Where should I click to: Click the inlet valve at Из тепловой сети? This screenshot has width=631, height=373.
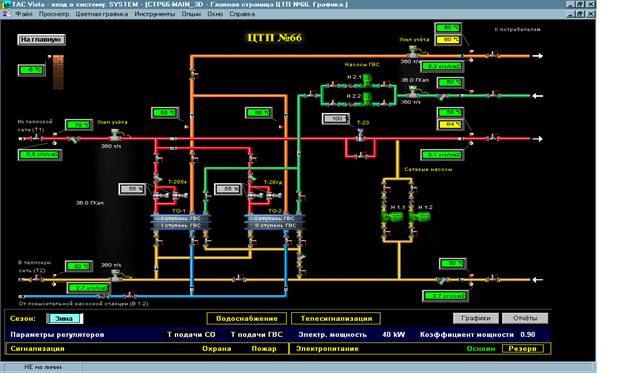[37, 138]
